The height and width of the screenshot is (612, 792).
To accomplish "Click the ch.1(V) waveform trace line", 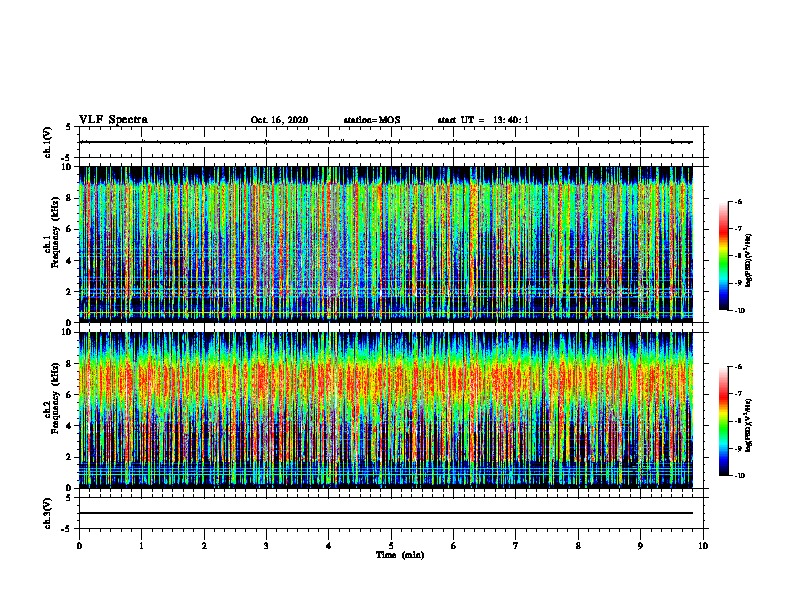I will [386, 142].
